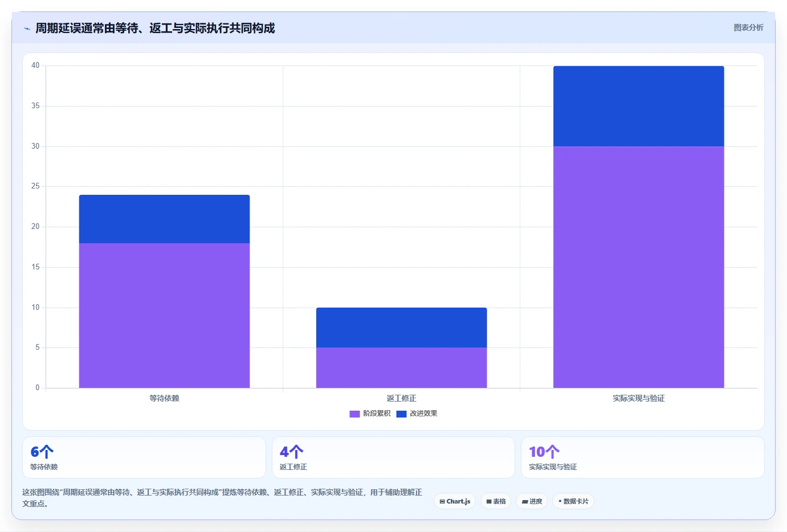787x532 pixels.
Task: Click the chart icon beside the title
Action: pyautogui.click(x=27, y=28)
